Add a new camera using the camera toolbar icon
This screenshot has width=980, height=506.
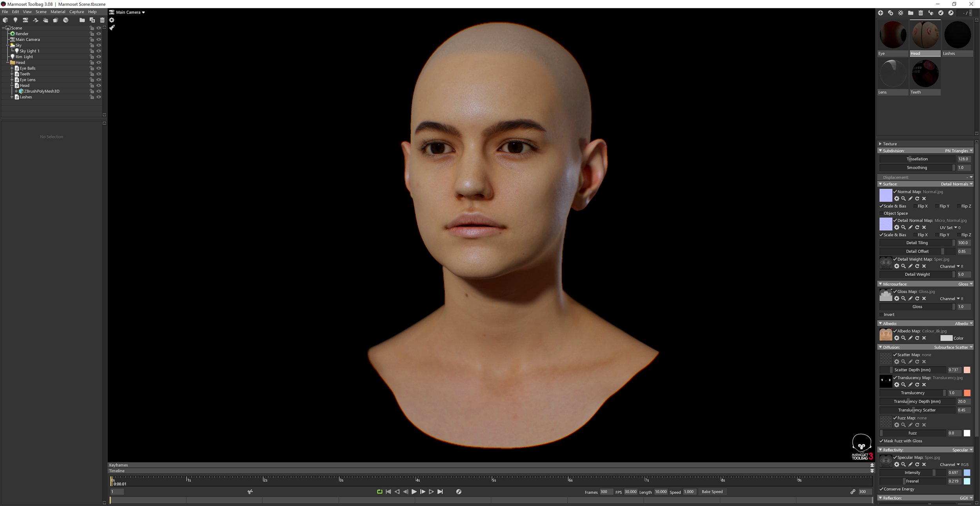(25, 20)
